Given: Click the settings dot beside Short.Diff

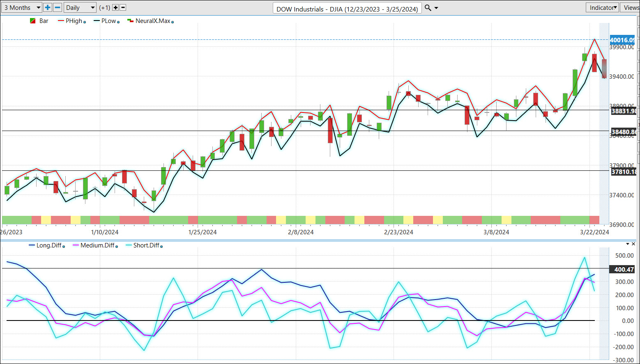Looking at the screenshot, I should tap(161, 247).
